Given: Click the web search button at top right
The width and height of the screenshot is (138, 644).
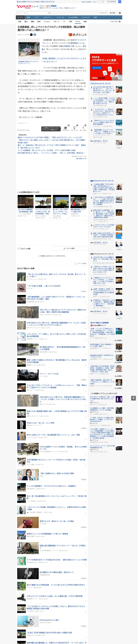Looking at the screenshot, I should [120, 2].
